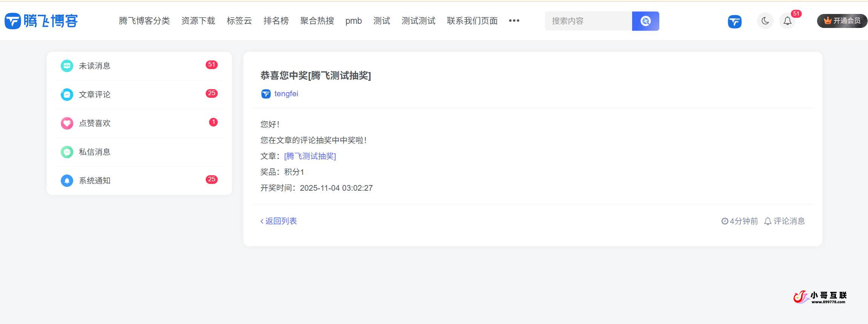868x324 pixels.
Task: Click the 测试 nav item
Action: pyautogui.click(x=382, y=21)
